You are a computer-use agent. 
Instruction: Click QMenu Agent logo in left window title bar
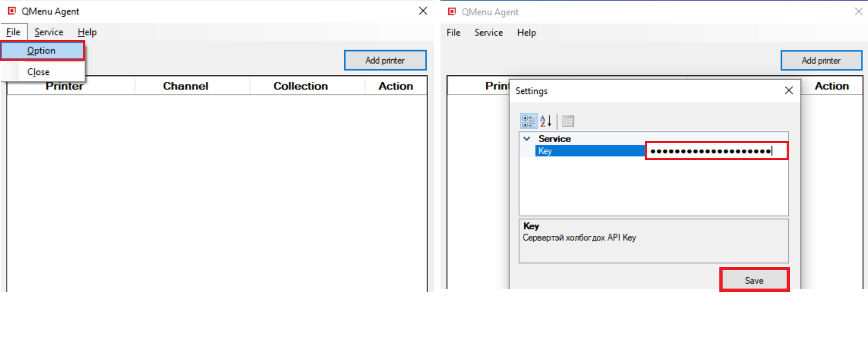tap(11, 11)
